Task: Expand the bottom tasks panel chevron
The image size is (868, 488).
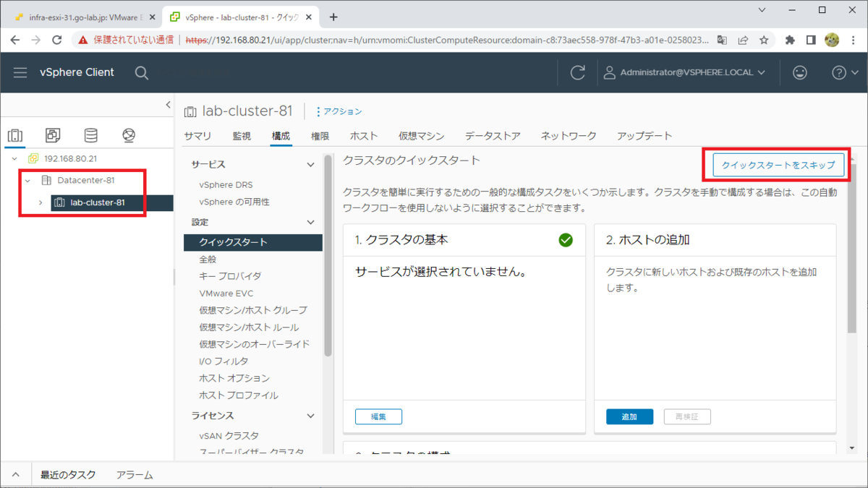Action: point(15,475)
